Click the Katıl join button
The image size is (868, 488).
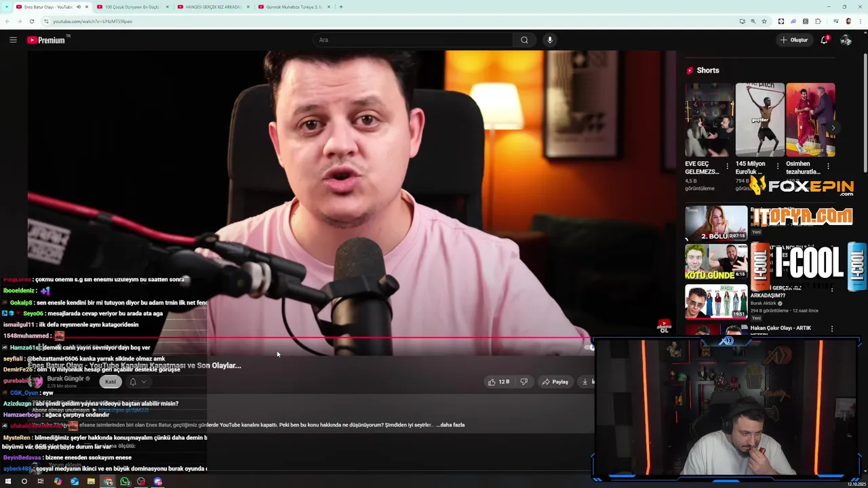[111, 382]
